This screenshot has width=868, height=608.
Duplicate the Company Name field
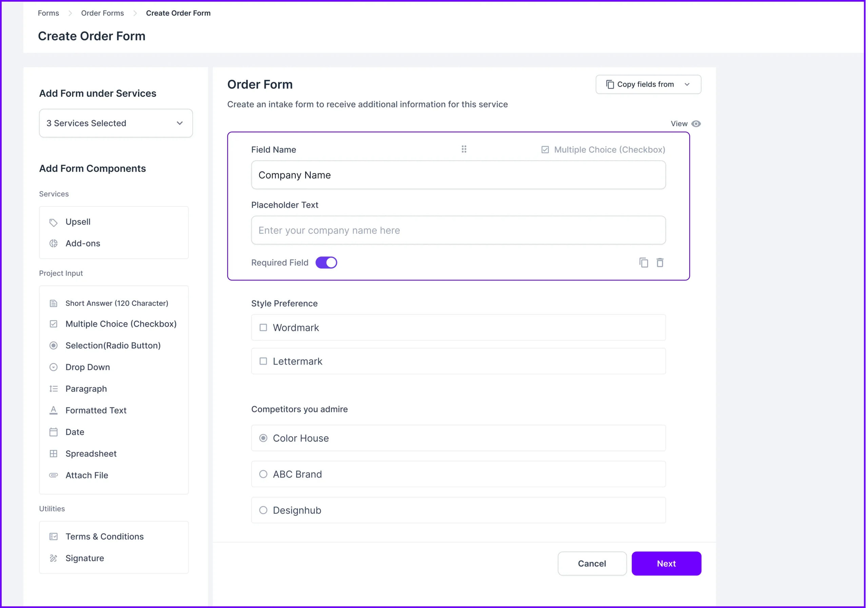tap(644, 262)
